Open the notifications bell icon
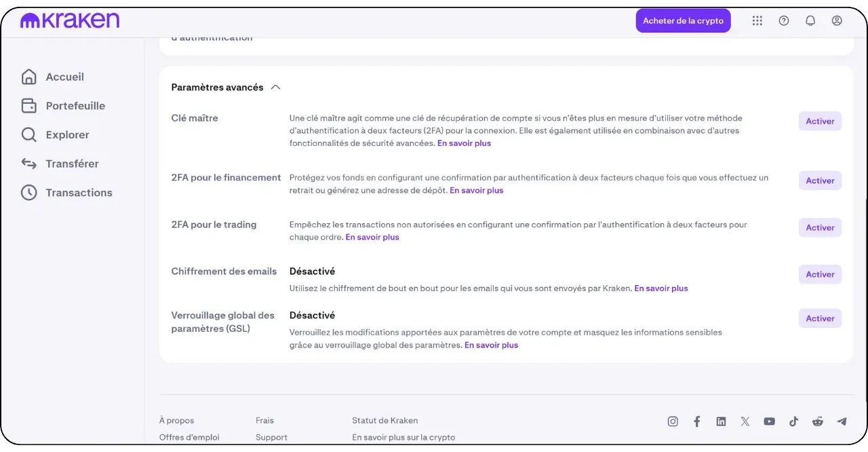This screenshot has height=452, width=868. pyautogui.click(x=810, y=21)
